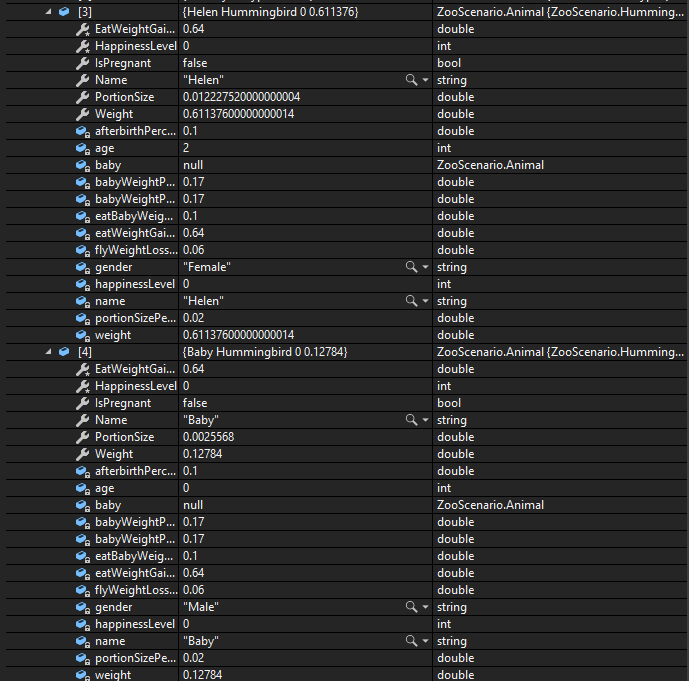Click the blue cube icon beside [4]
Image resolution: width=689 pixels, height=681 pixels.
(64, 352)
